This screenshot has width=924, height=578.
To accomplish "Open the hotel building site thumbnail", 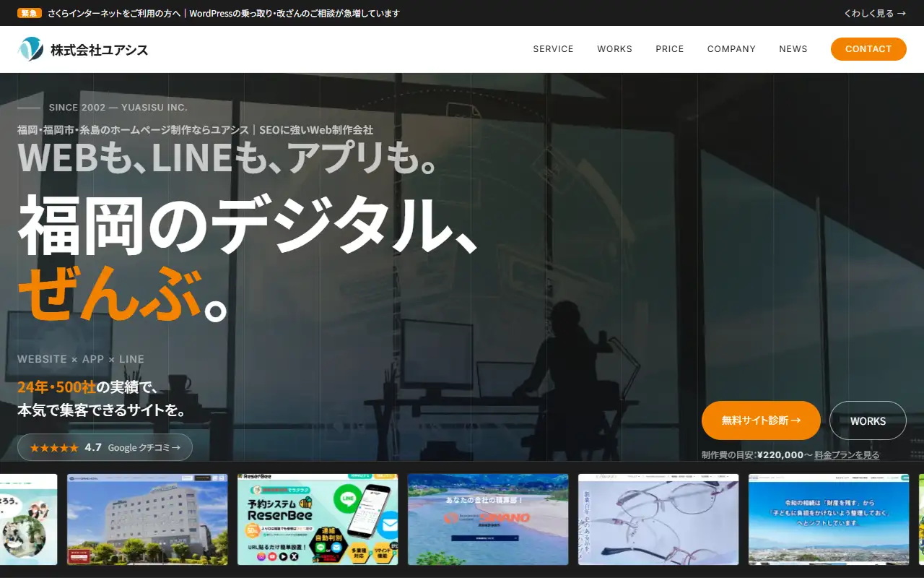I will click(147, 519).
